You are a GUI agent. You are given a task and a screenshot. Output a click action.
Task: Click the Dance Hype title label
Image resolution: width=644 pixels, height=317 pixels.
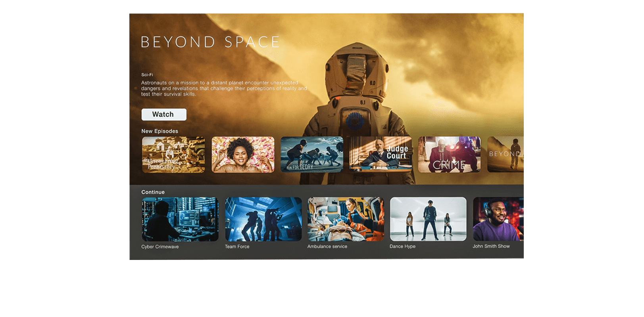(x=402, y=246)
